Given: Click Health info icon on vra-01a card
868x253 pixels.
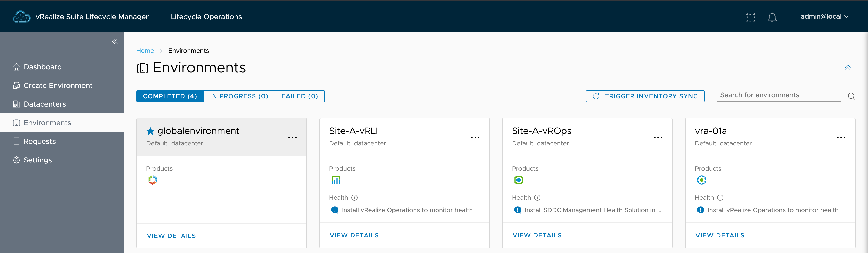Looking at the screenshot, I should pyautogui.click(x=720, y=198).
